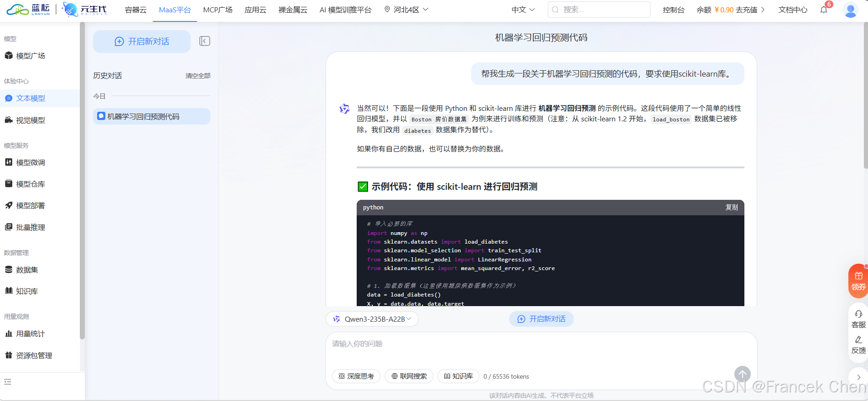Open the 裸金属云 tab
Viewport: 868px width, 401px height.
[x=293, y=10]
